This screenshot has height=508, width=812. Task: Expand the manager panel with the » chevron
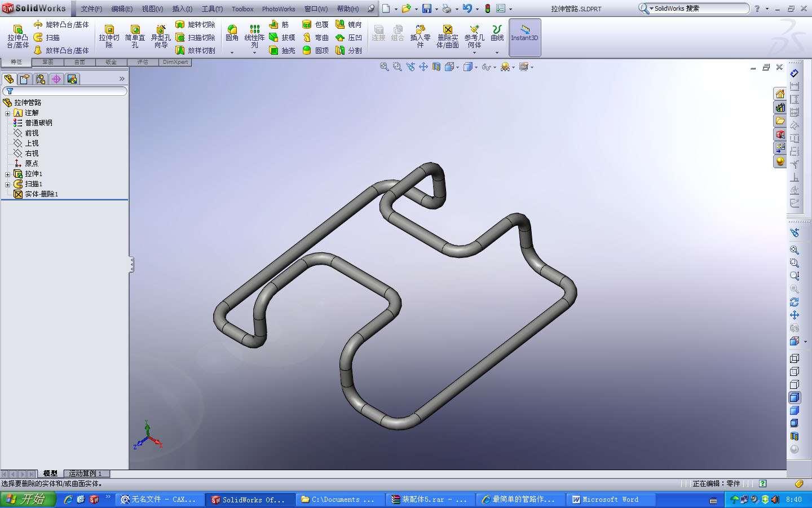pyautogui.click(x=122, y=79)
